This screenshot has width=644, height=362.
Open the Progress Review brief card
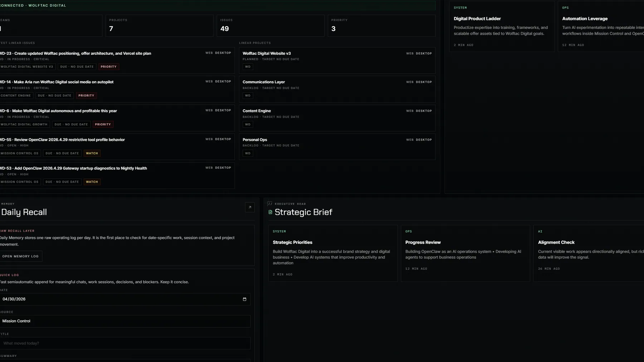tap(465, 253)
